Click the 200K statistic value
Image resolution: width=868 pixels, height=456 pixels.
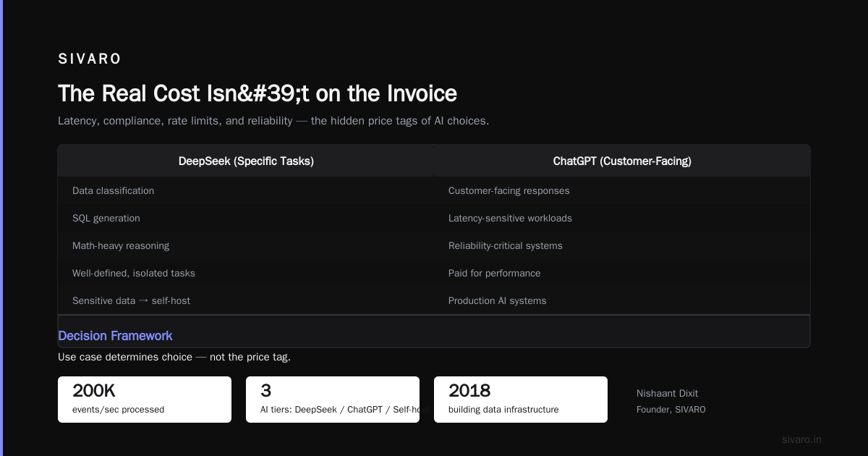point(94,391)
